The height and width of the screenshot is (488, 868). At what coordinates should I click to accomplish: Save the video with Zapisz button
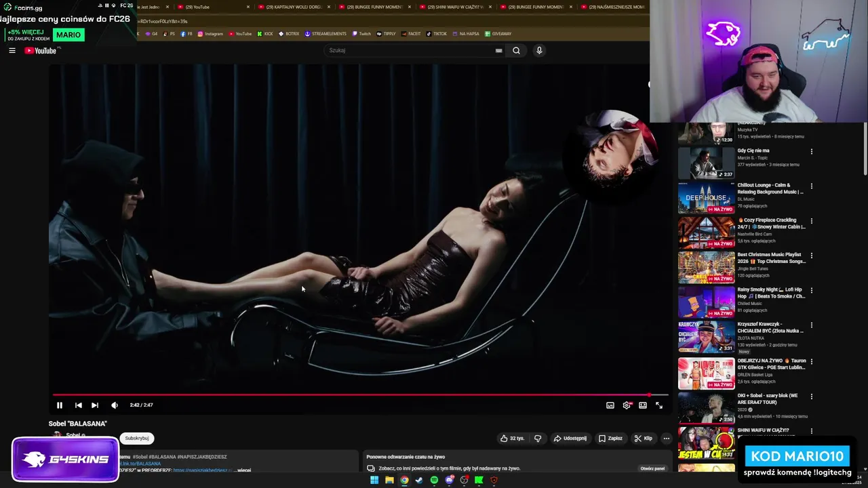point(610,439)
